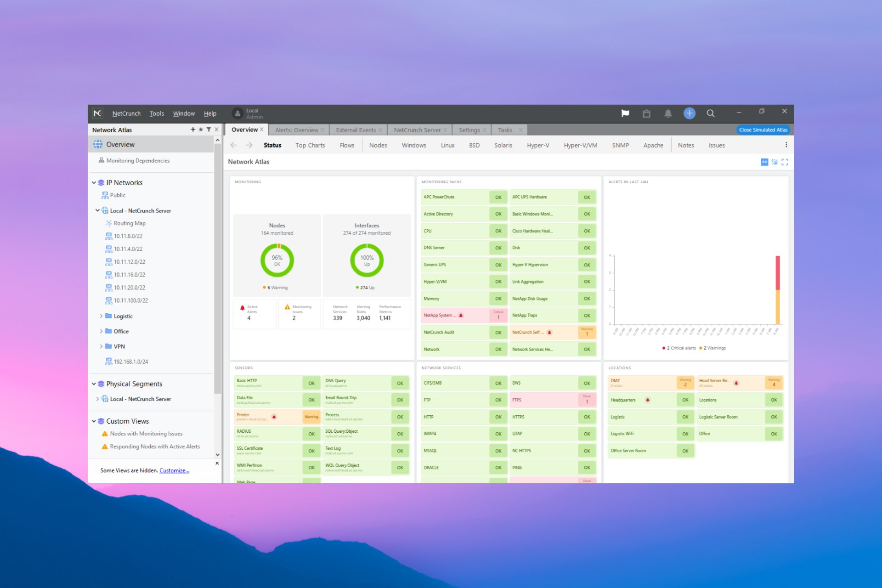Click the red critical bar in alerts chart
882x588 pixels.
pos(778,273)
